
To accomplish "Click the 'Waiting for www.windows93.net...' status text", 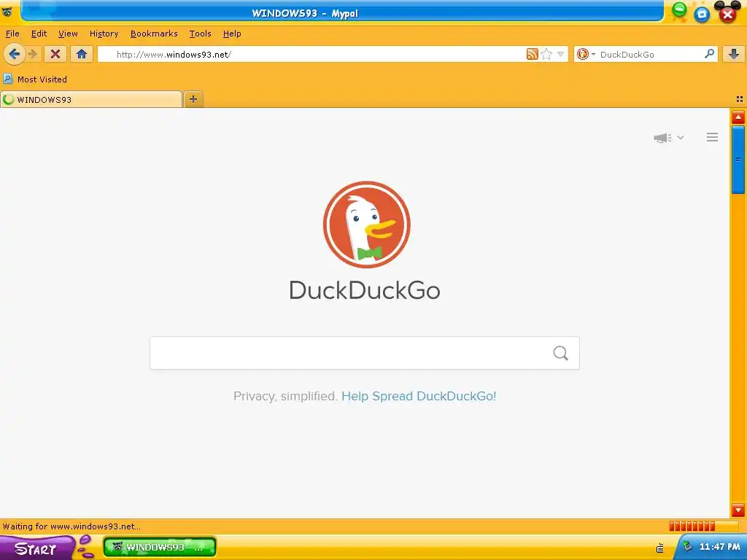I will pyautogui.click(x=71, y=526).
